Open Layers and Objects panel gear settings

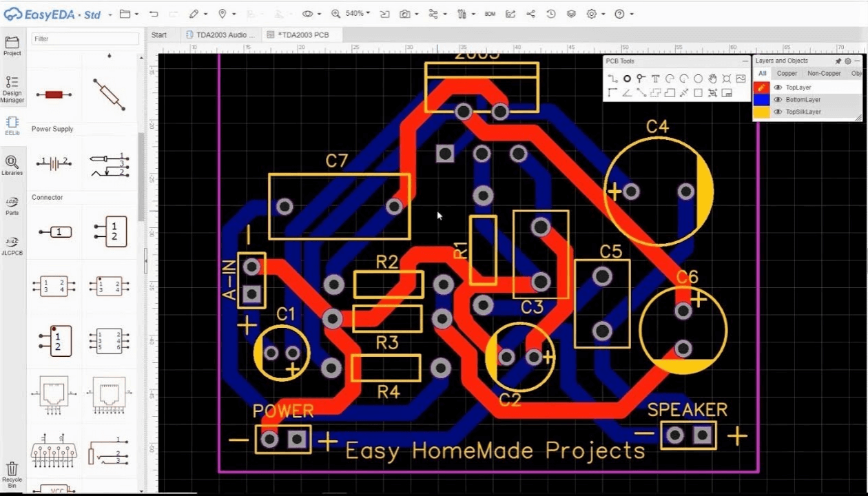point(848,61)
